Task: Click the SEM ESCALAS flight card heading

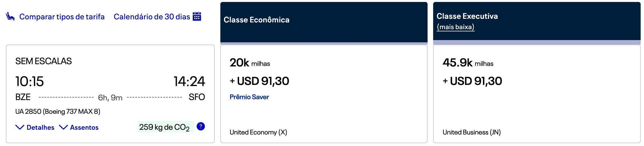Action: click(x=43, y=61)
